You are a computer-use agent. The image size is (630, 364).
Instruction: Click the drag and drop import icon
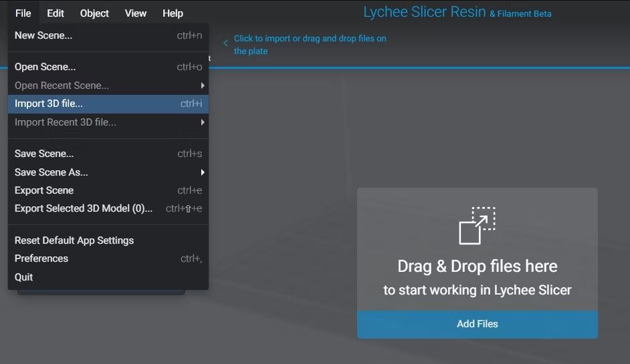477,226
